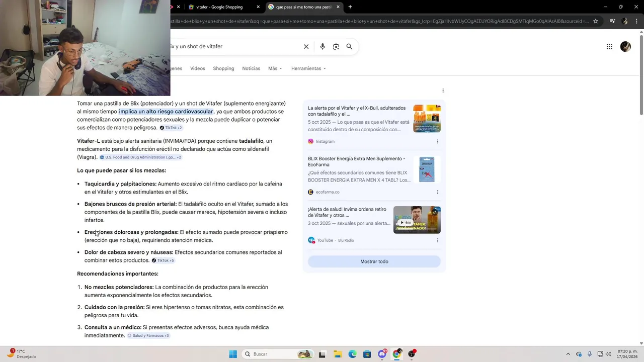Click the magnifier search button
644x362 pixels.
(349, 46)
